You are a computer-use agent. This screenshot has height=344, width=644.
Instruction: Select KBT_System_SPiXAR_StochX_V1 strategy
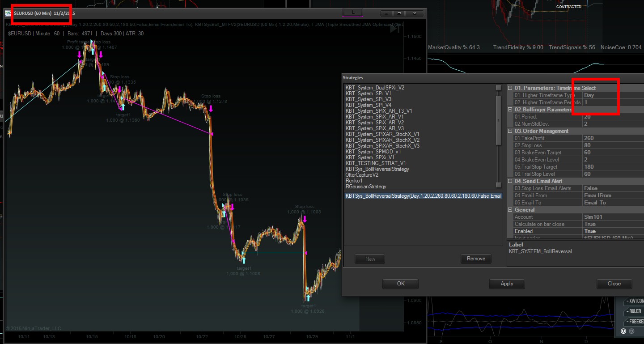click(382, 134)
